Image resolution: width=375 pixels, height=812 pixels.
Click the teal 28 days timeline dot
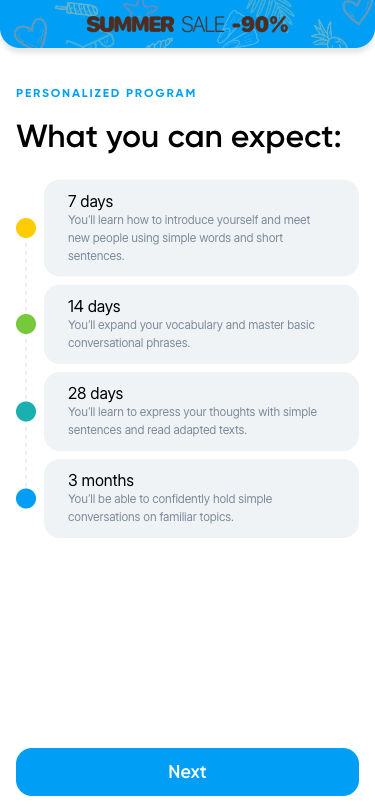click(26, 412)
